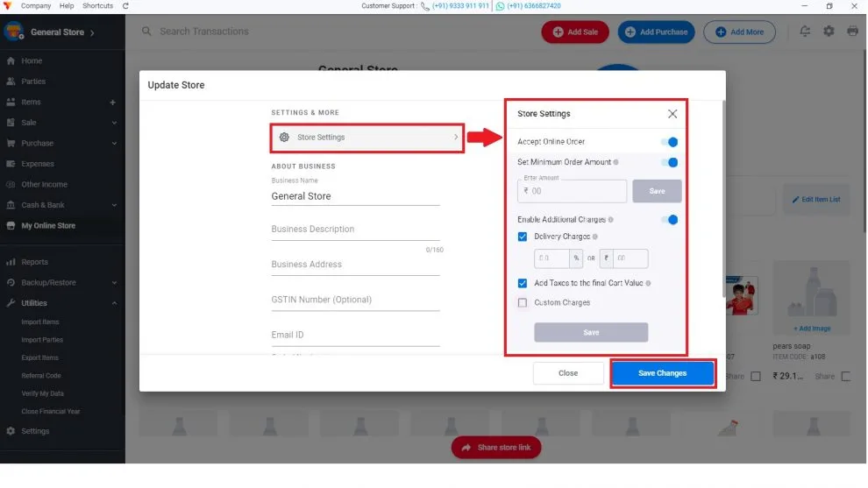
Task: Toggle Set Minimum Order Amount switch
Action: tap(670, 163)
